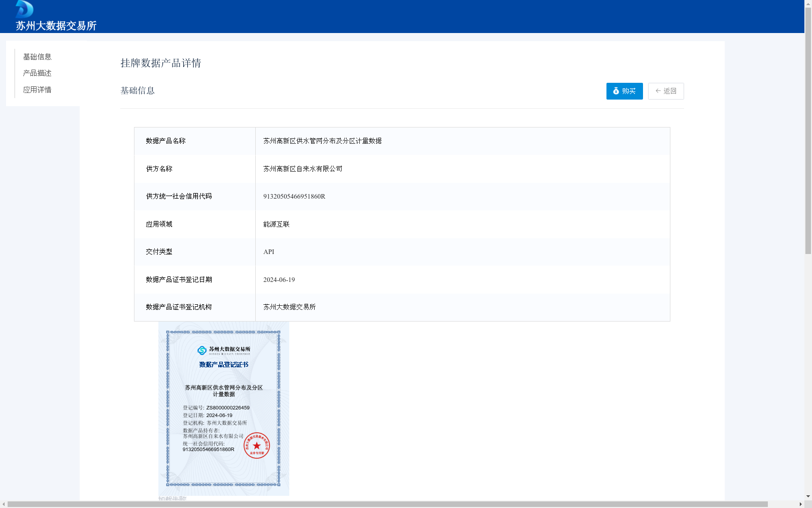Click the 基础信息 section heading
Image resolution: width=812 pixels, height=508 pixels.
138,90
